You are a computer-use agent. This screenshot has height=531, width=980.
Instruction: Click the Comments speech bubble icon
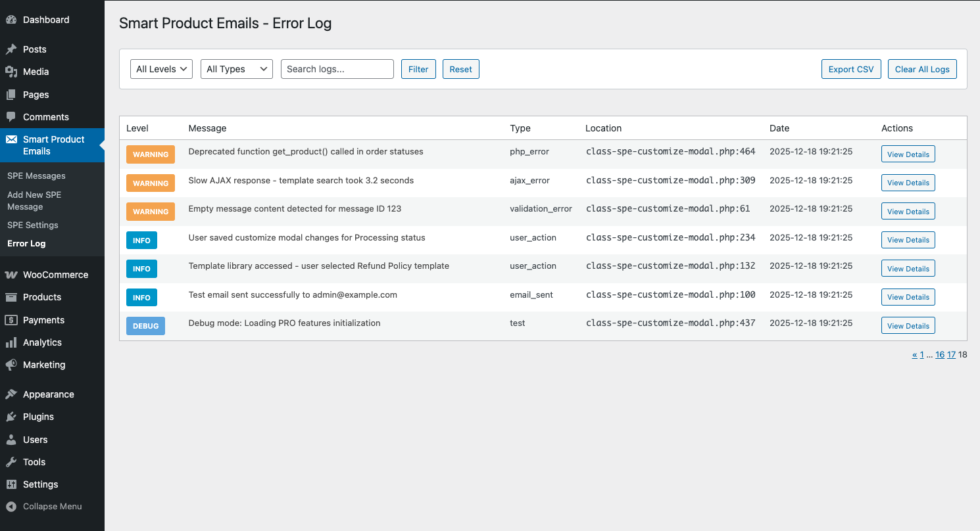[x=11, y=117]
